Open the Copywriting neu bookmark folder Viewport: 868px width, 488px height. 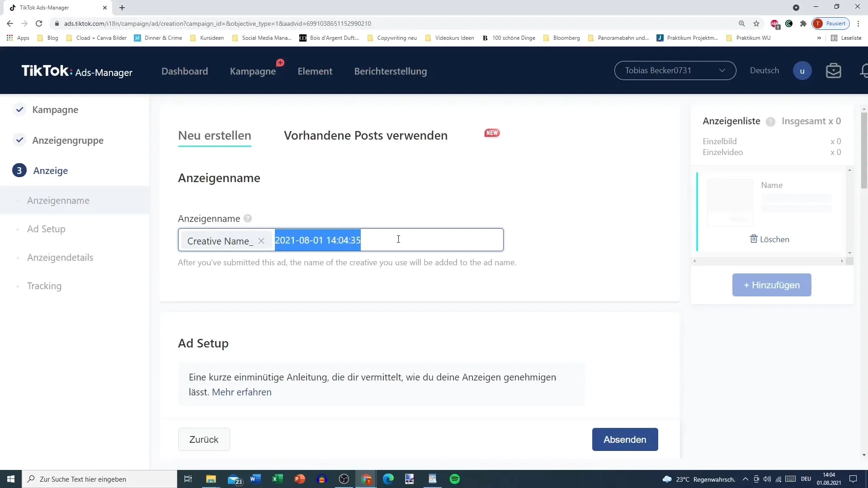coord(392,38)
